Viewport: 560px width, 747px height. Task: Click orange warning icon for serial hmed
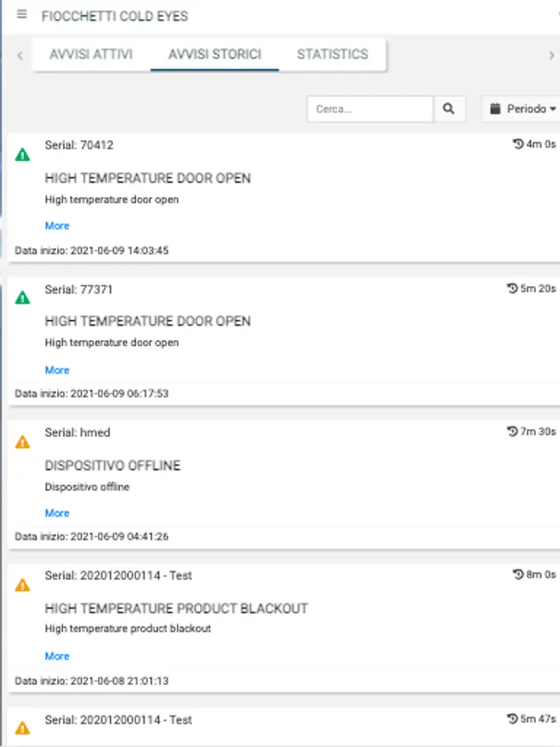coord(22,442)
